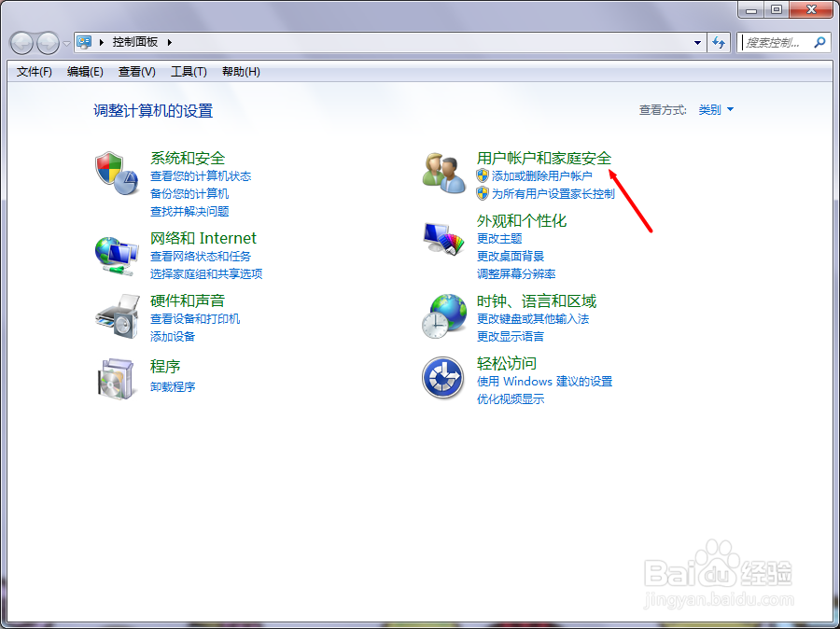
Task: Click the Refresh button beside address bar
Action: 719,42
